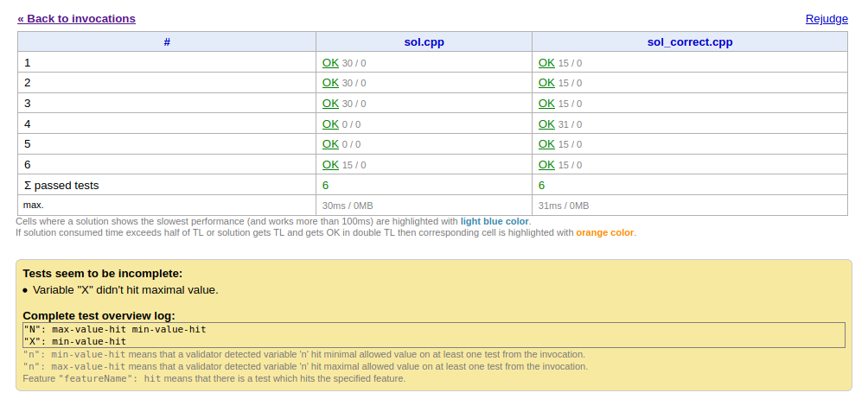
Task: Open OK verdict for sol_correct.cpp test 6
Action: [x=546, y=165]
